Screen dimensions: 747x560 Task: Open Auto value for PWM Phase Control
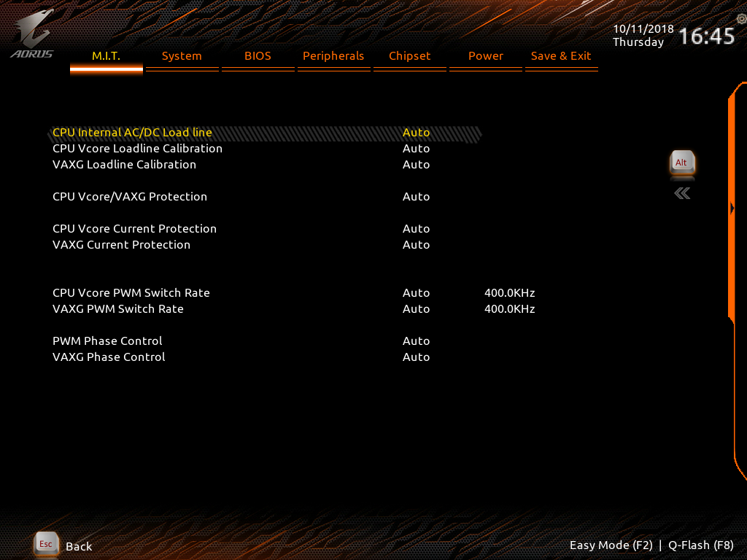[x=416, y=341]
